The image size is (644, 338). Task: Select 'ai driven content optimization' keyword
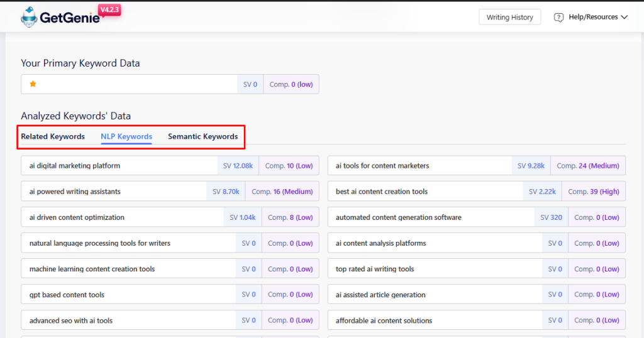click(77, 217)
